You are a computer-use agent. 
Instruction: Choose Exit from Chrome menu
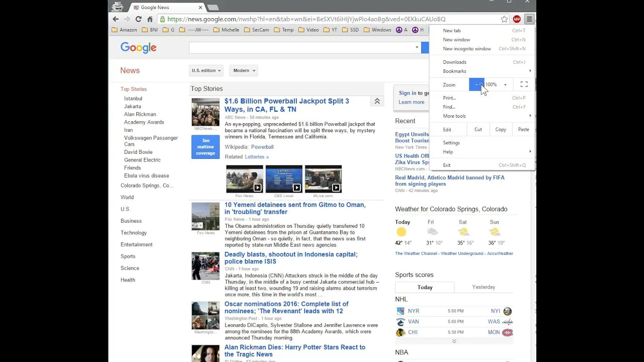pos(482,165)
